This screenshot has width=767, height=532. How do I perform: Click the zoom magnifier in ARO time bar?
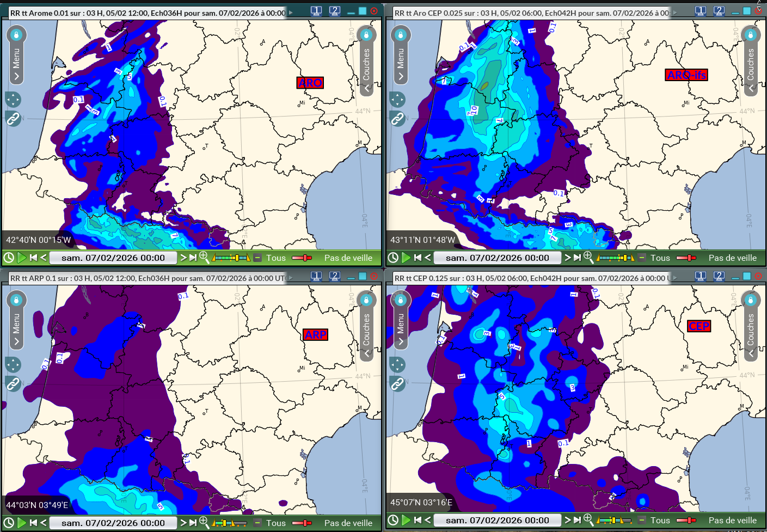pos(204,257)
